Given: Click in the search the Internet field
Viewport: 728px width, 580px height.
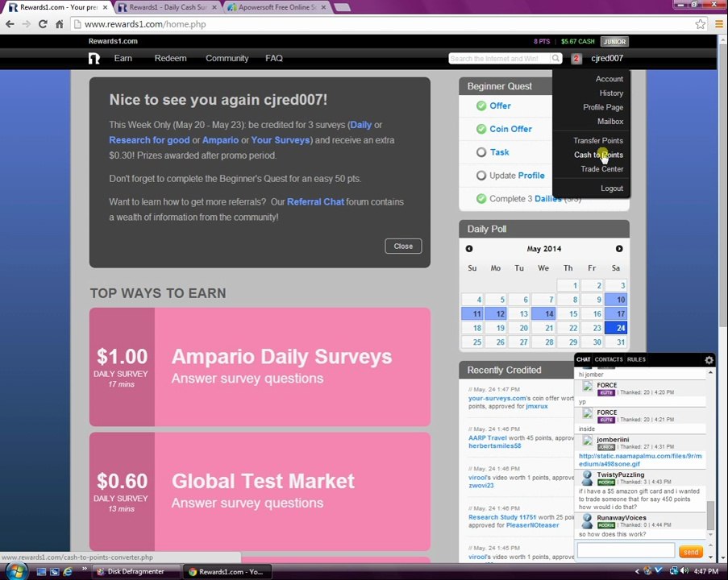Looking at the screenshot, I should click(500, 59).
